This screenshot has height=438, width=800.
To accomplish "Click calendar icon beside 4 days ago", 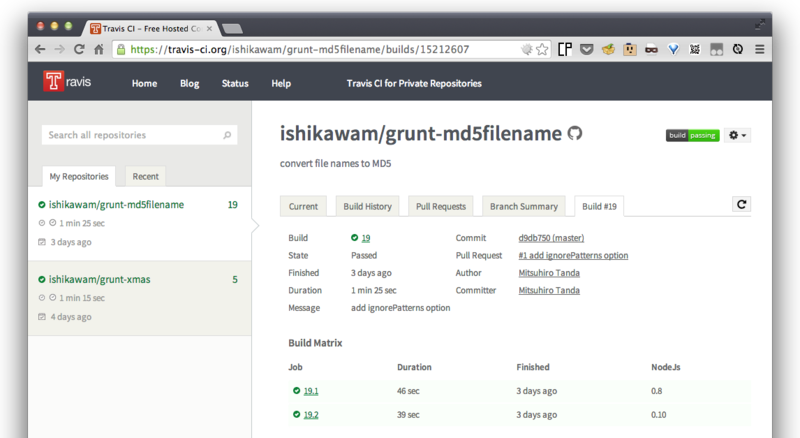I will (x=42, y=317).
